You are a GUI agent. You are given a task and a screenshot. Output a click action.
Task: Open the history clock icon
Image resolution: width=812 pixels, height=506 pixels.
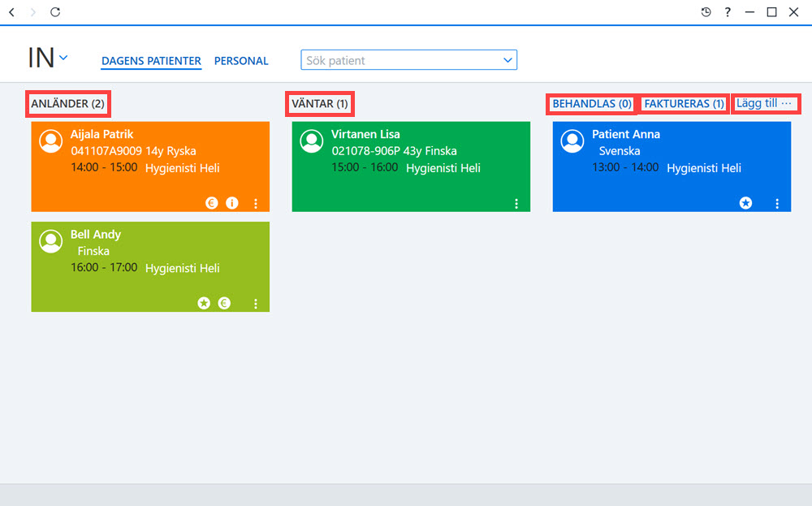pyautogui.click(x=706, y=12)
